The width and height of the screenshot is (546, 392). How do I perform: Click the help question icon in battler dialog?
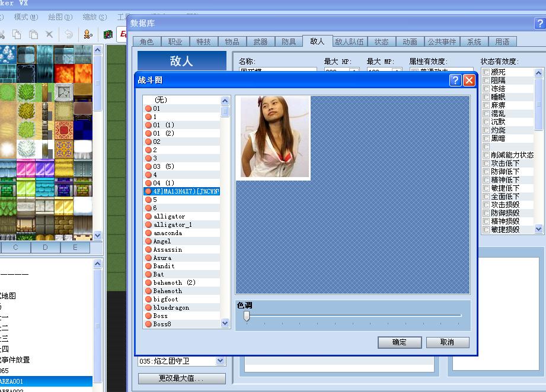click(x=455, y=81)
